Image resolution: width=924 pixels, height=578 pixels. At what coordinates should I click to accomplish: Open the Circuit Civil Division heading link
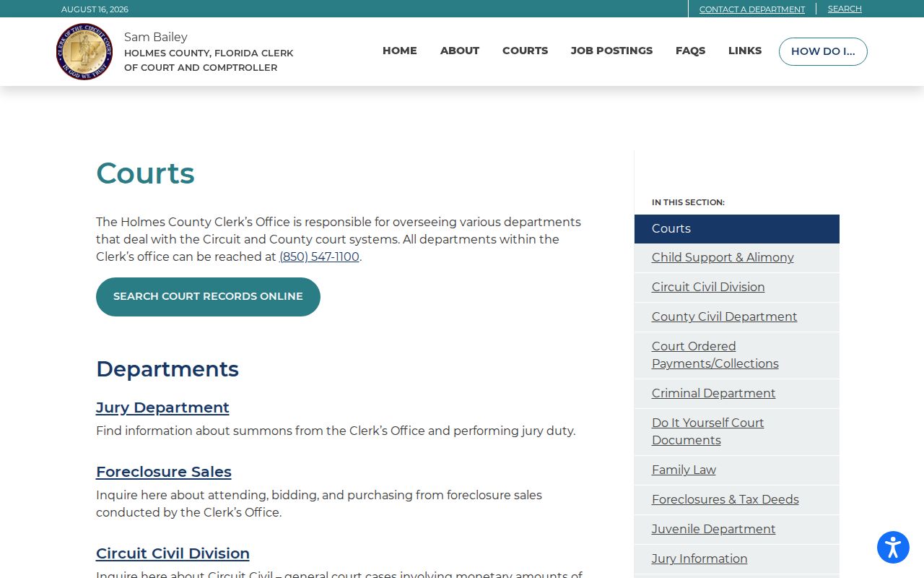(173, 553)
